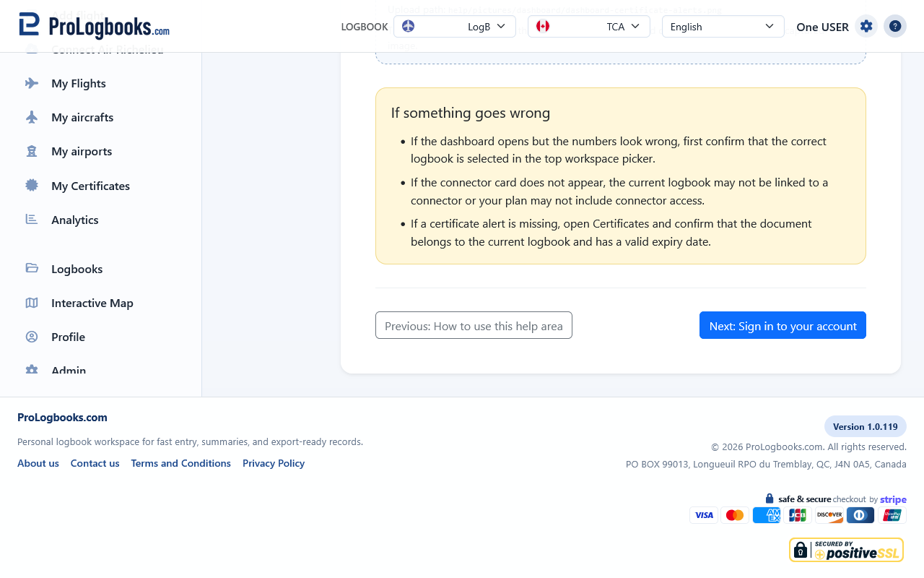Click the PositiveSSL secured badge
This screenshot has width=924, height=578.
tap(846, 550)
